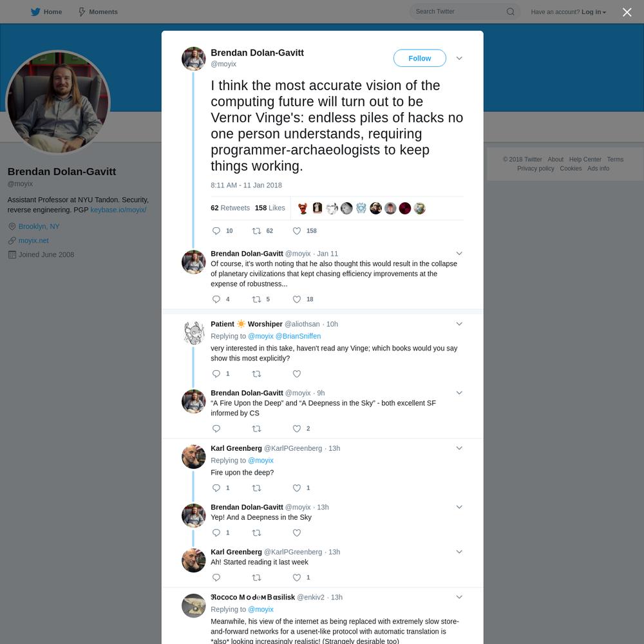Viewport: 644px width, 644px height.
Task: Like the main tweet with 158 likes
Action: tap(296, 231)
